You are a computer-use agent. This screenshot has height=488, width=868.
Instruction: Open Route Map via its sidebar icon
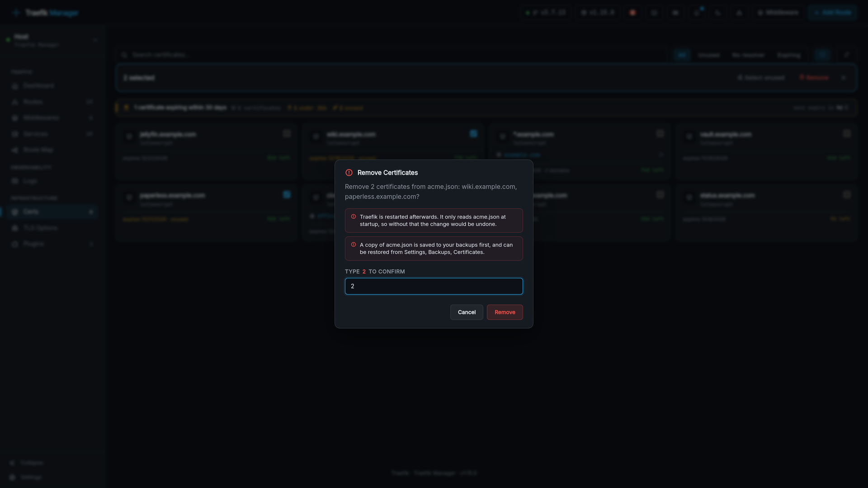(15, 150)
